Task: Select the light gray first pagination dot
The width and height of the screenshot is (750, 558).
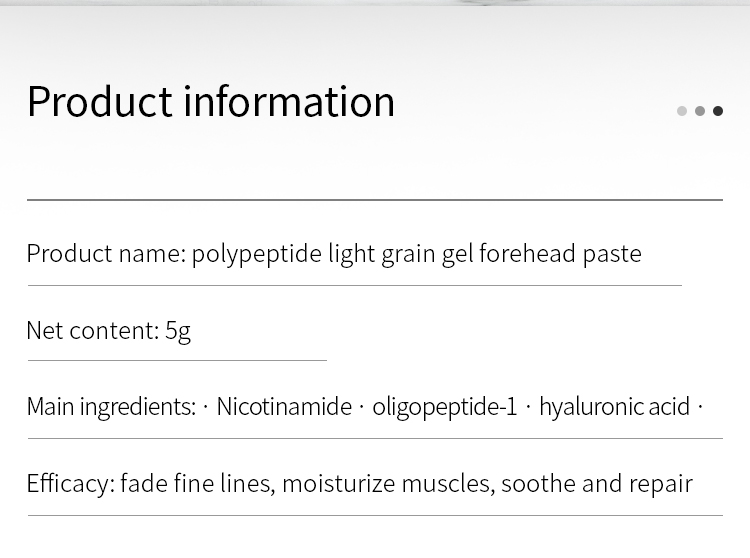Action: coord(682,111)
